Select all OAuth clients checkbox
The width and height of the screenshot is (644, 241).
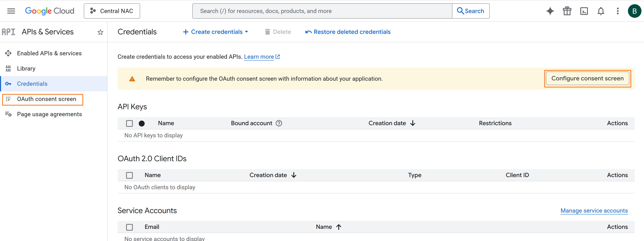[x=129, y=175]
